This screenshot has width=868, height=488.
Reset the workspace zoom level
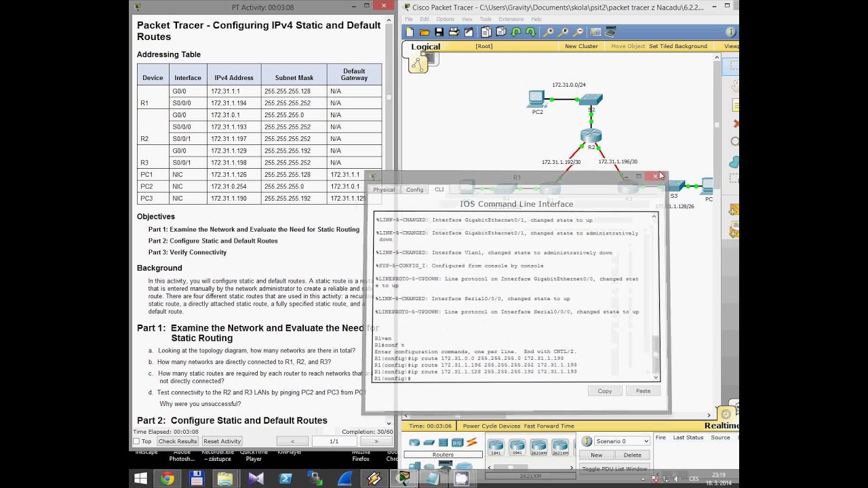[564, 32]
